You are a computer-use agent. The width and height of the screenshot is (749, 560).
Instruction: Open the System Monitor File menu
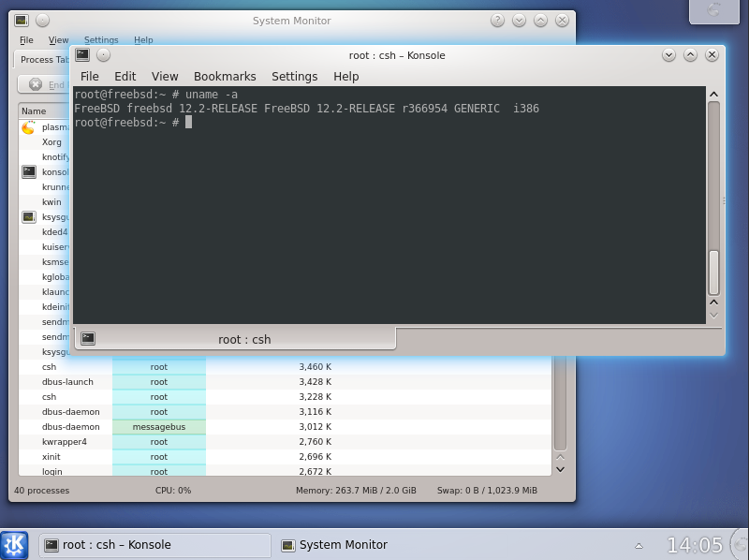point(27,40)
